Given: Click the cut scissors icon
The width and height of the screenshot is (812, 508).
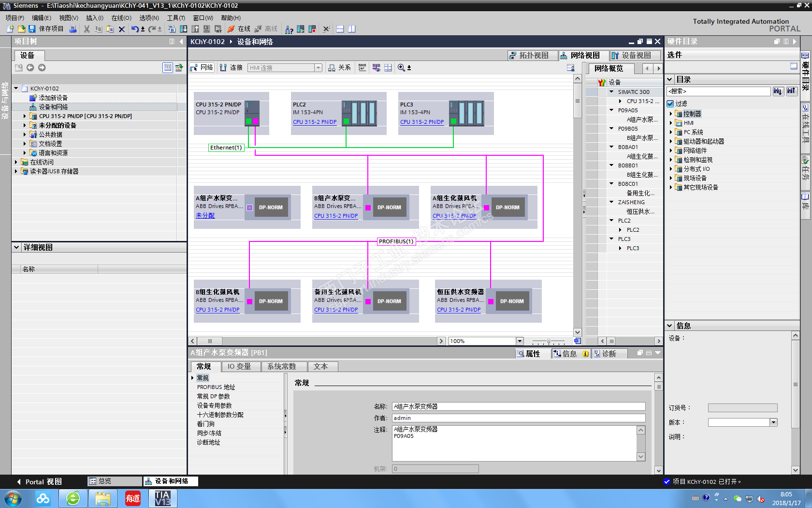Looking at the screenshot, I should coord(87,29).
